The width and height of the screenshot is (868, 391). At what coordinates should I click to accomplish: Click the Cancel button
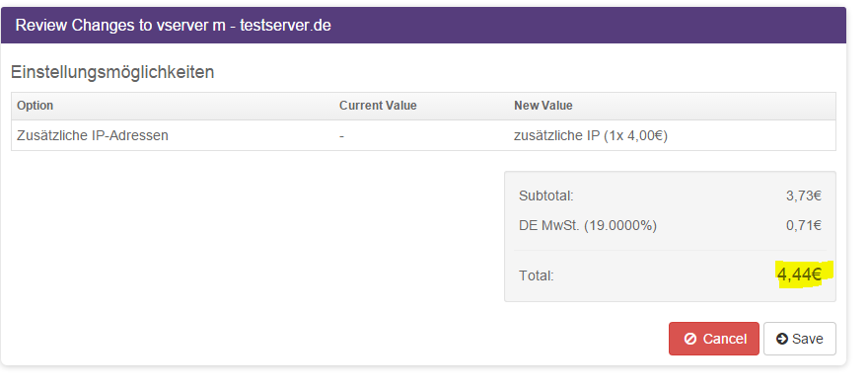click(x=713, y=339)
